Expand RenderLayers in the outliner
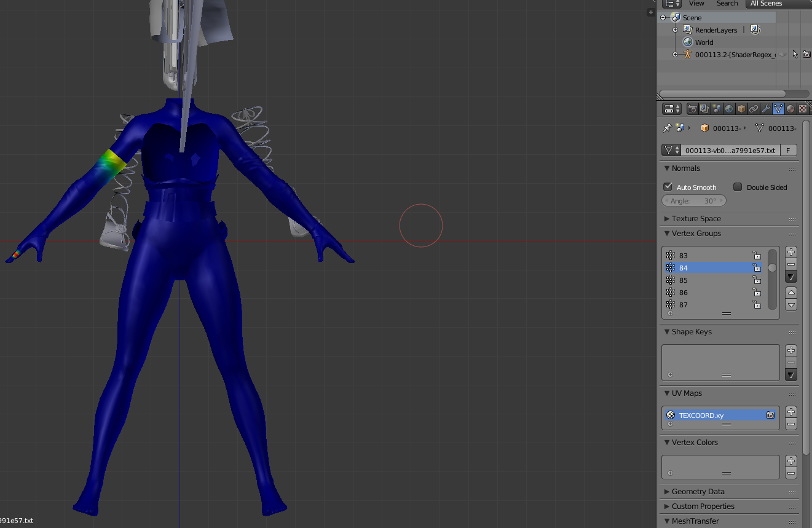Screen dimensions: 812x528 (x=675, y=30)
